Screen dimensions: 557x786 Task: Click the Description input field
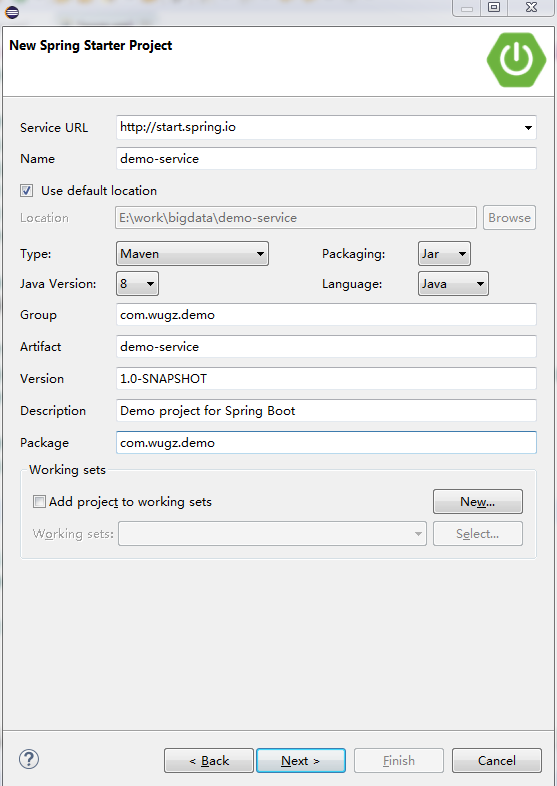pos(326,411)
